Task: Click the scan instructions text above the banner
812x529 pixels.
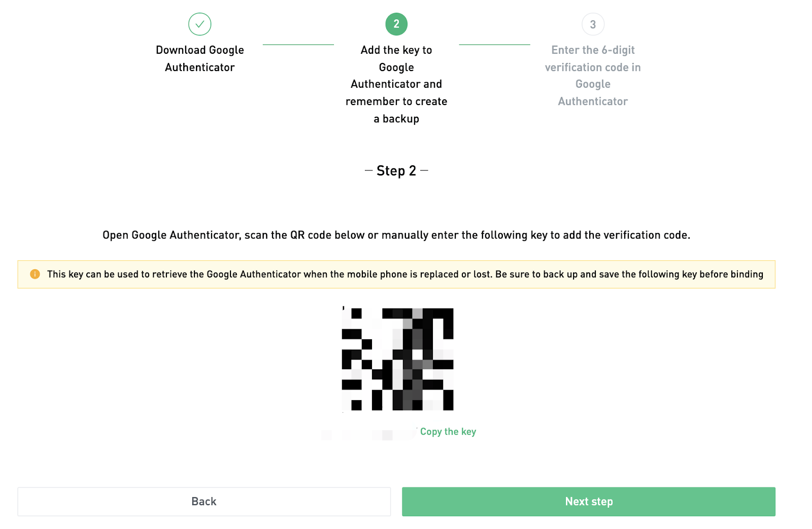Action: point(397,235)
